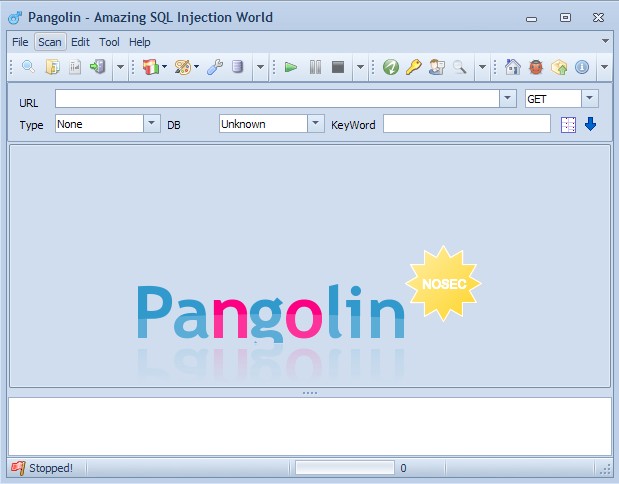Open the GET method dropdown
This screenshot has width=619, height=484.
(589, 98)
